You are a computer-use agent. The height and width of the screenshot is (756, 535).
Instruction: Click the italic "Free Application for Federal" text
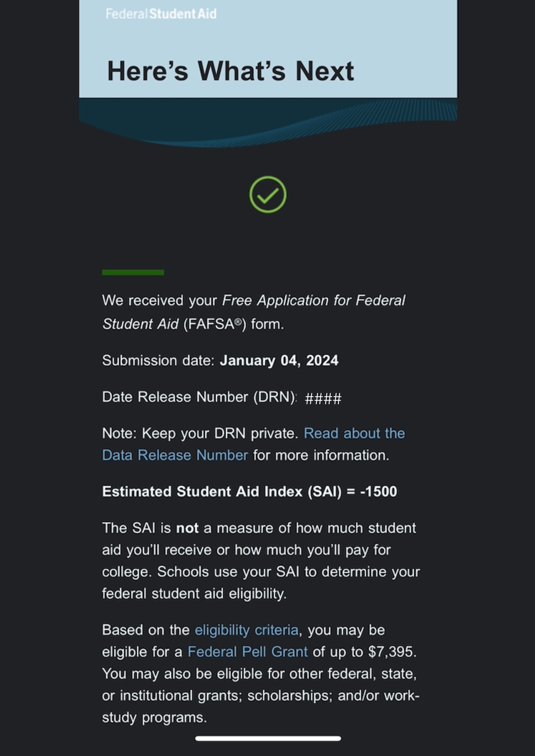pyautogui.click(x=313, y=300)
